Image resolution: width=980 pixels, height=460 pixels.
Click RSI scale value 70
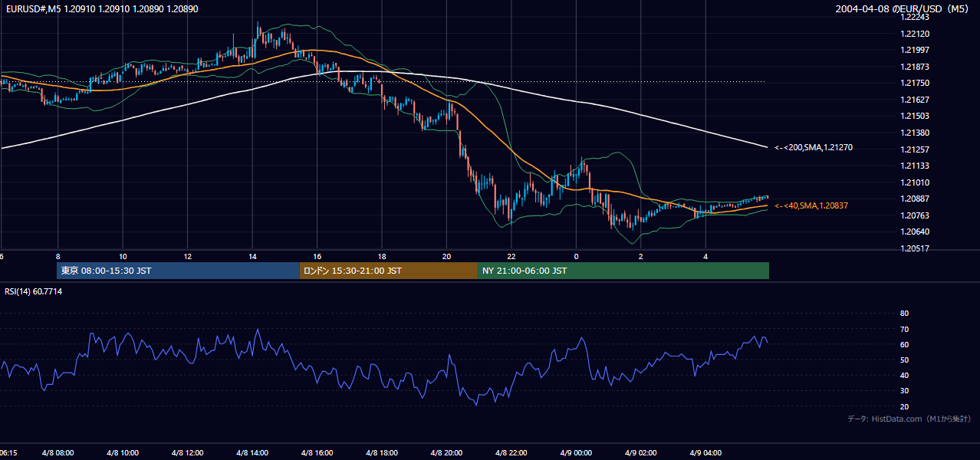(904, 329)
